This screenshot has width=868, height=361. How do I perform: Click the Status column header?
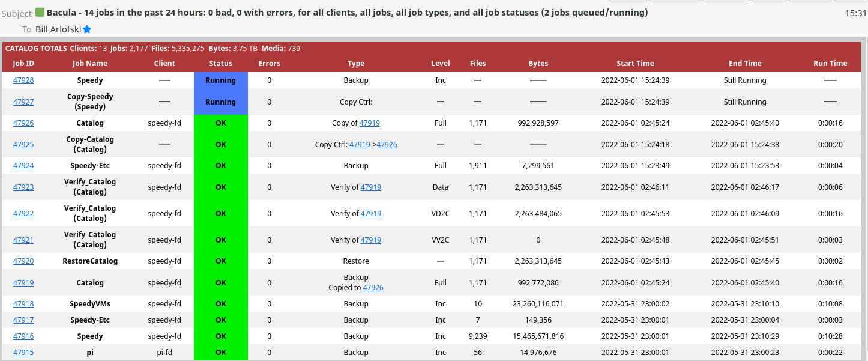tap(221, 64)
